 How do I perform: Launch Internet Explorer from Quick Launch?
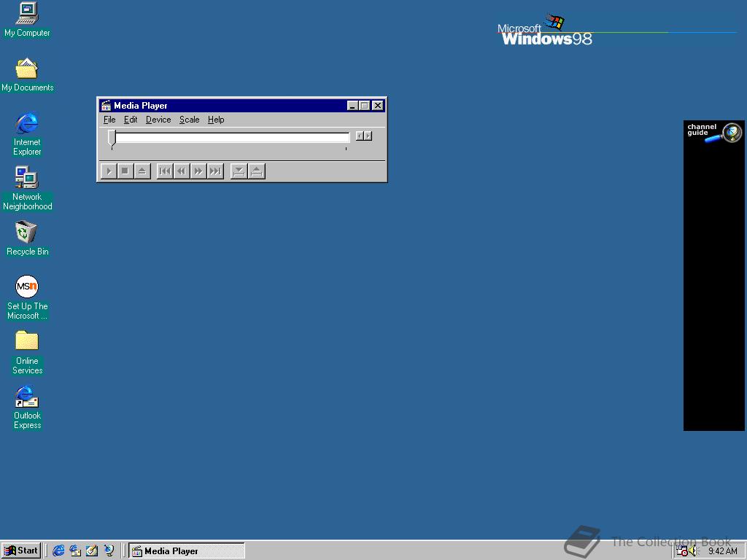tap(58, 551)
